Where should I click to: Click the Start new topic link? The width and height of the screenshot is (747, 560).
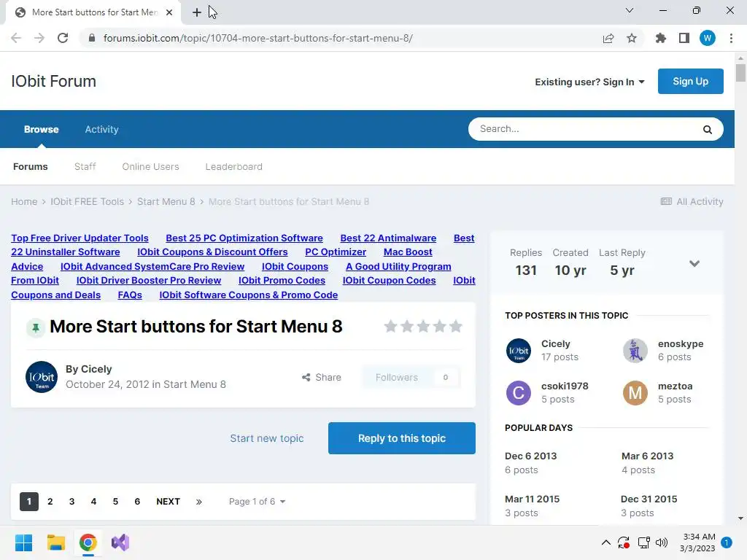pos(267,438)
